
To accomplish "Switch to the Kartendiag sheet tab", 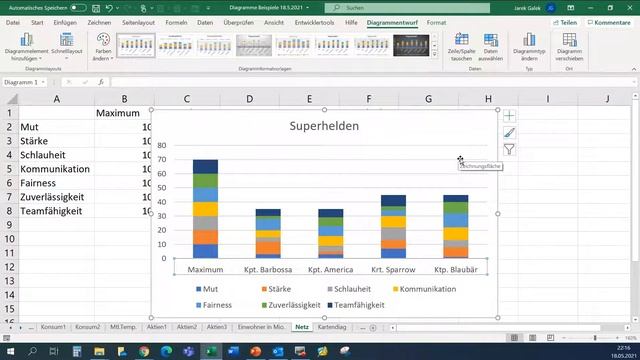I will click(332, 327).
